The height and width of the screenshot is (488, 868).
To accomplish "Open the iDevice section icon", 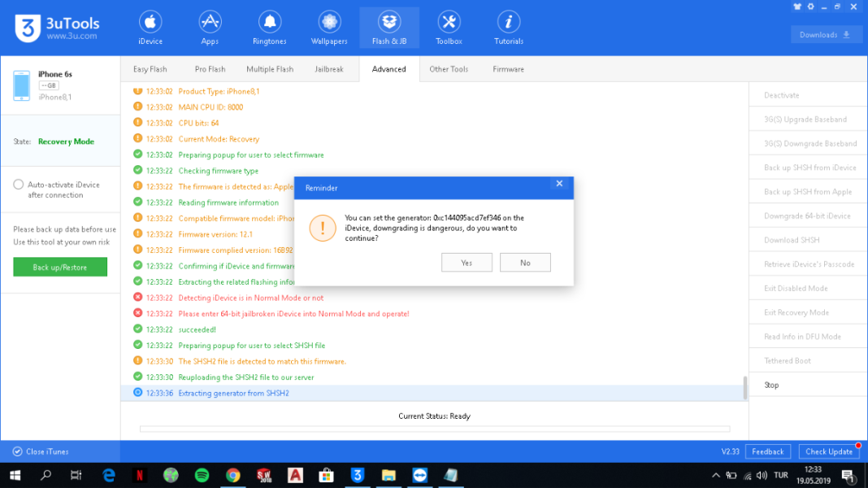I will pyautogui.click(x=150, y=22).
